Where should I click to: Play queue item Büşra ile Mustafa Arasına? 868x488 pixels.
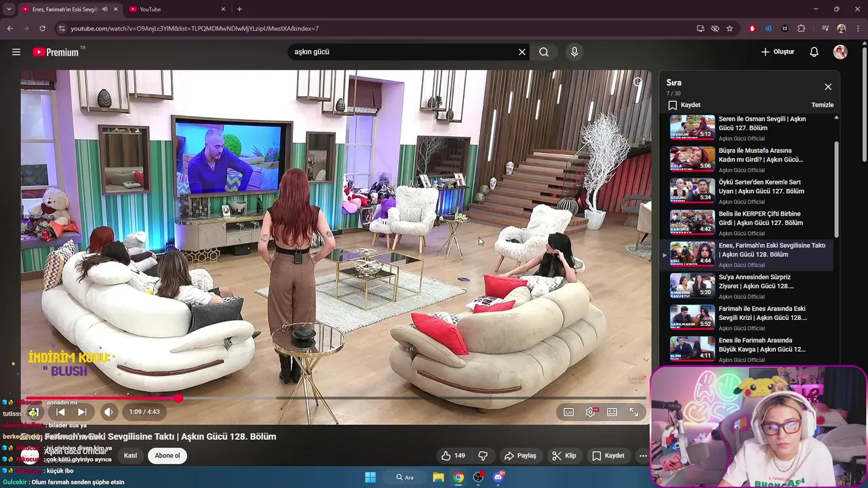click(x=749, y=160)
